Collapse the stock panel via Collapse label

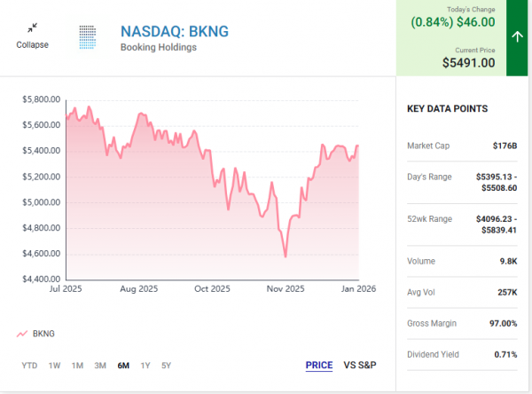pos(33,44)
